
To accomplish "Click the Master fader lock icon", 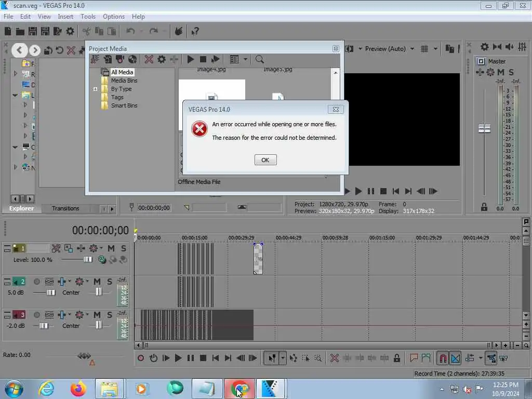I will click(x=484, y=207).
